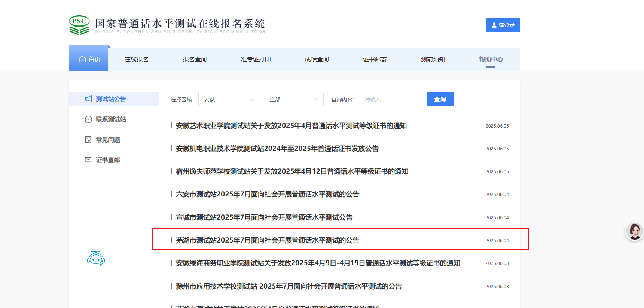644x308 pixels.
Task: Open the 帮助中心 menu
Action: pyautogui.click(x=491, y=60)
